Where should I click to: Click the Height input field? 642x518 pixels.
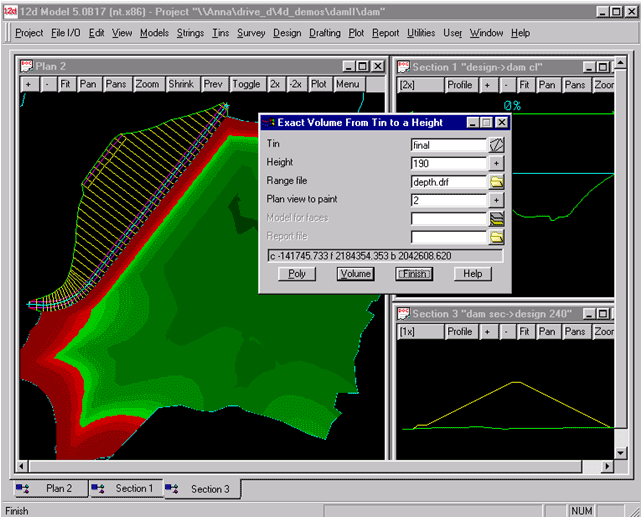tap(447, 164)
